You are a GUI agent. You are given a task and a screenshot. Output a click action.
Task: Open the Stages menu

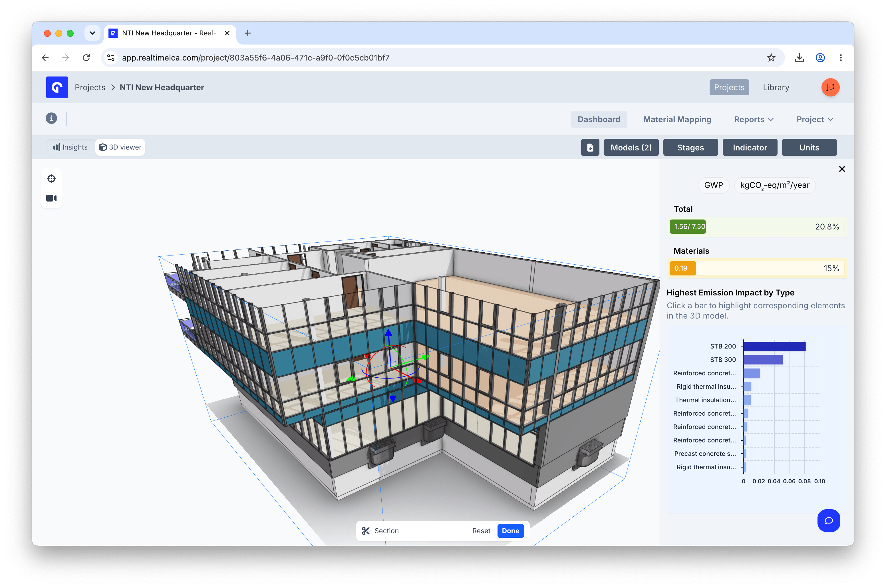pos(690,147)
